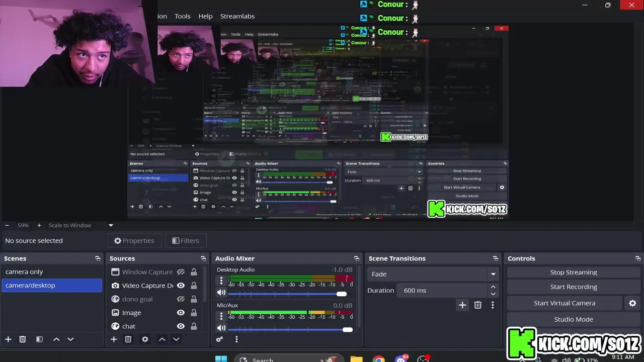This screenshot has width=644, height=362.
Task: Open virtual camera settings gear
Action: point(632,303)
